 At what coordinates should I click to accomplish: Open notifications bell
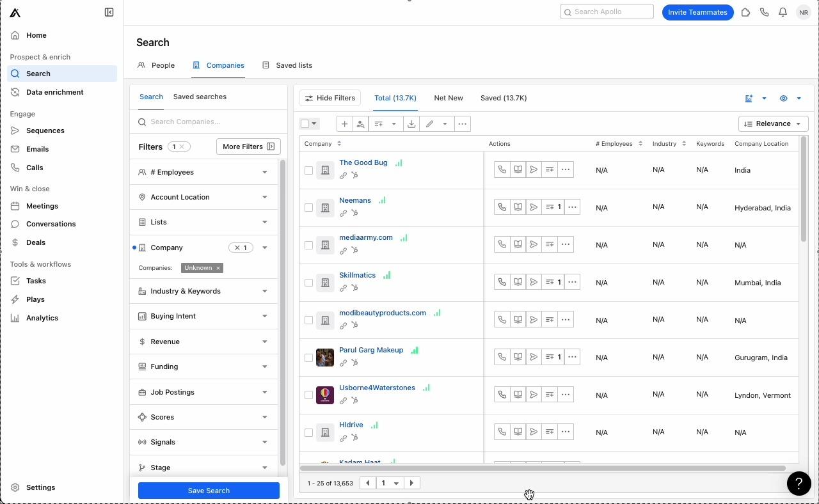click(783, 12)
